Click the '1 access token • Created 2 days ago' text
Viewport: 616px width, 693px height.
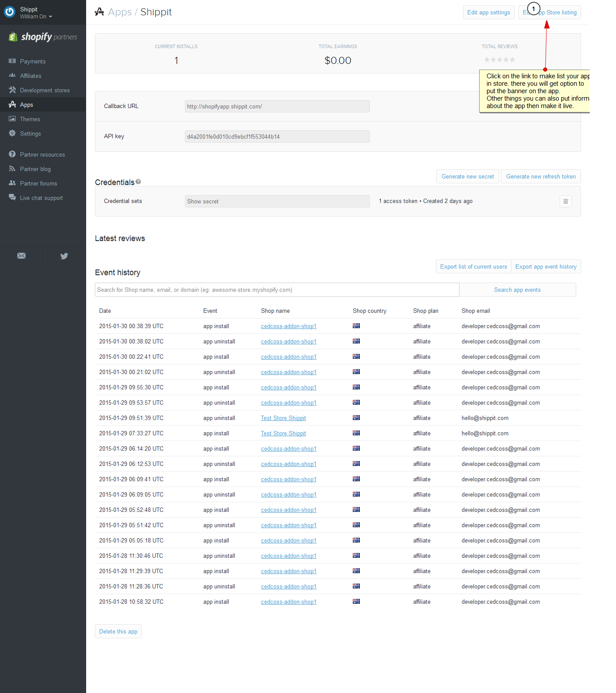425,201
